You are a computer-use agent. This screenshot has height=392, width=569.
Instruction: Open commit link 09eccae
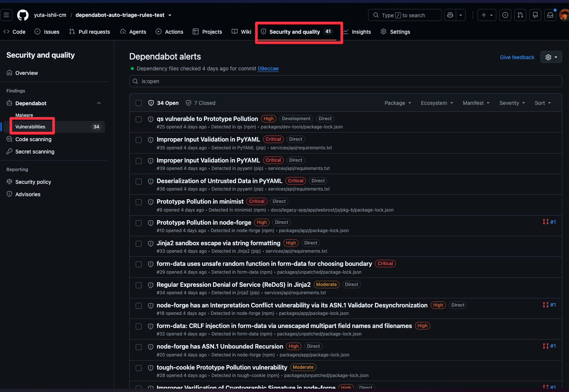coord(268,69)
